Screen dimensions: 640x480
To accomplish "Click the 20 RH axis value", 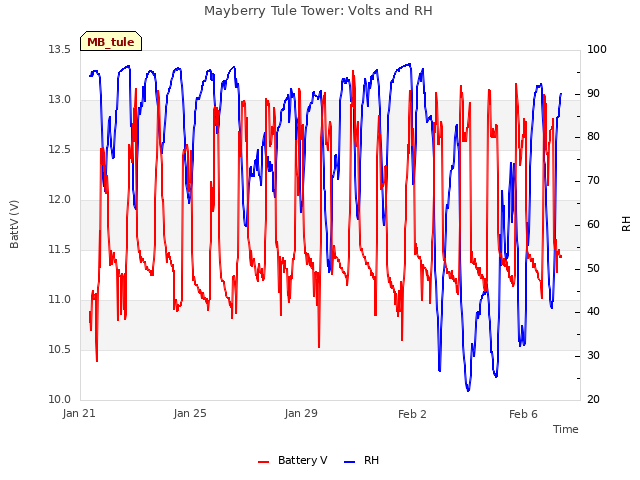I will click(x=593, y=400).
